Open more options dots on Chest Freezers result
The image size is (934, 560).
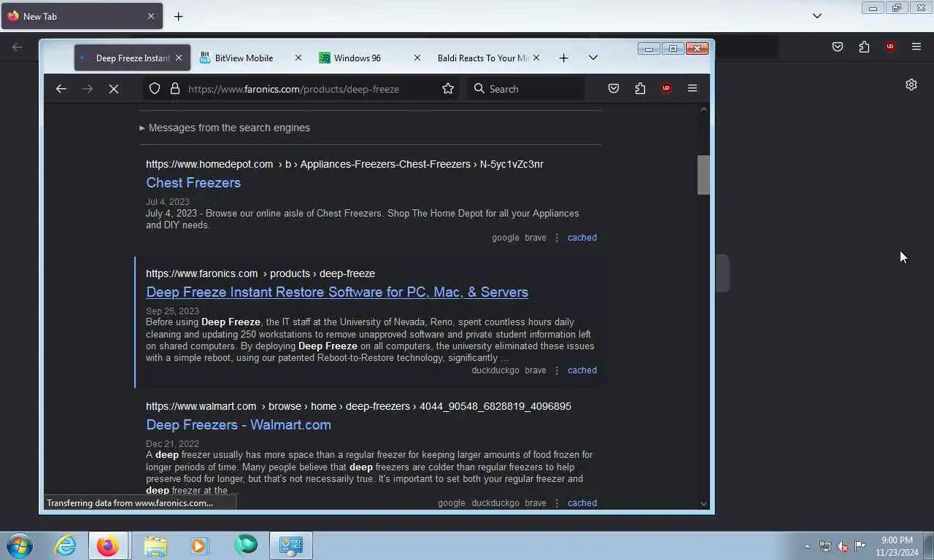pos(557,238)
